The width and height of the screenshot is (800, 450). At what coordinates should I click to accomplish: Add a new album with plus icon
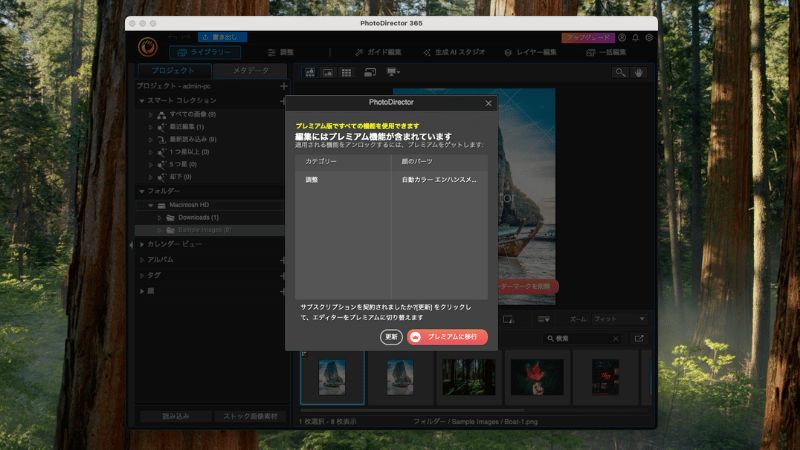click(x=283, y=260)
